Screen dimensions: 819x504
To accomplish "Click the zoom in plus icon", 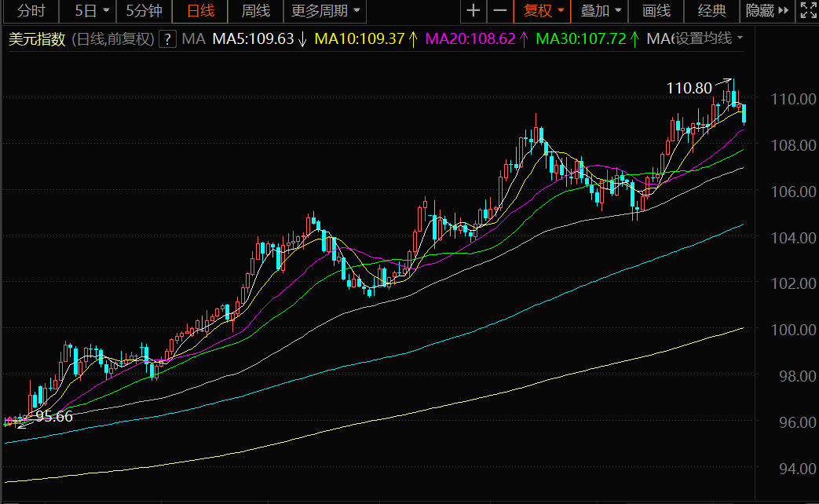I will pyautogui.click(x=473, y=11).
